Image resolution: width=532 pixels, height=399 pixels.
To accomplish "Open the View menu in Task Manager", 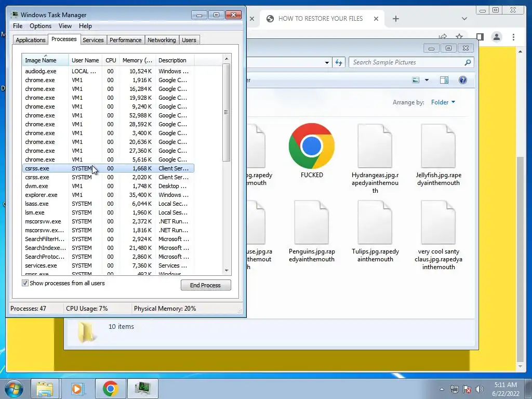I will (x=65, y=26).
